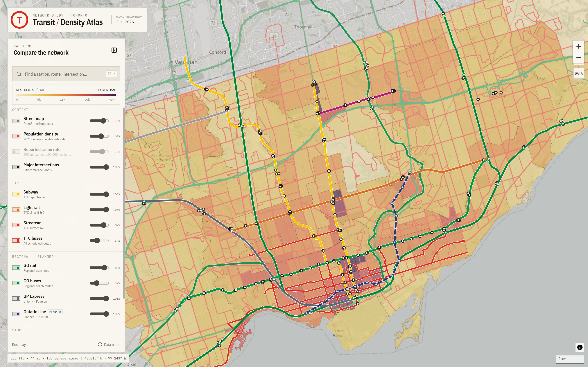The height and width of the screenshot is (367, 588).
Task: Click the density legend gradient bar
Action: [66, 95]
